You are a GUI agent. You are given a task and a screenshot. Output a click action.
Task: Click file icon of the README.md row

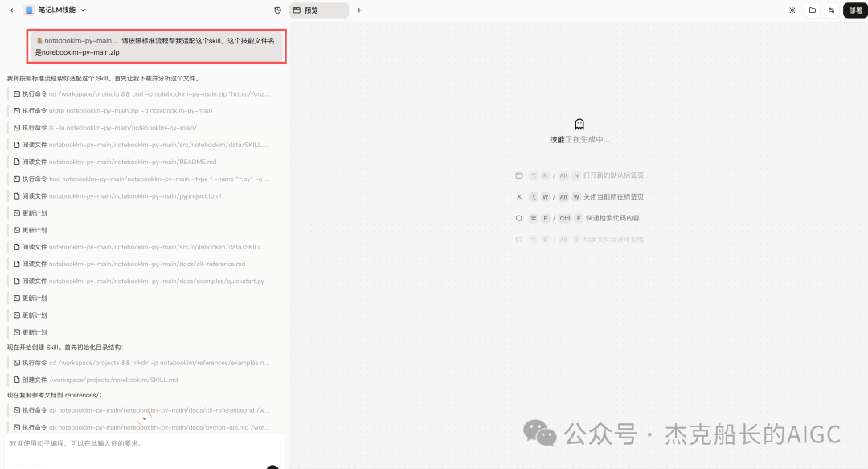point(17,162)
